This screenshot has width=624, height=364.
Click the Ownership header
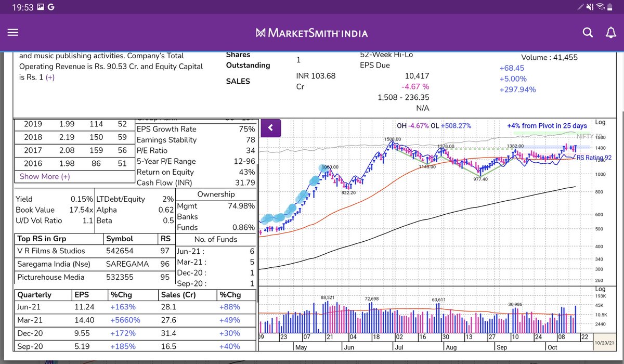(x=216, y=194)
